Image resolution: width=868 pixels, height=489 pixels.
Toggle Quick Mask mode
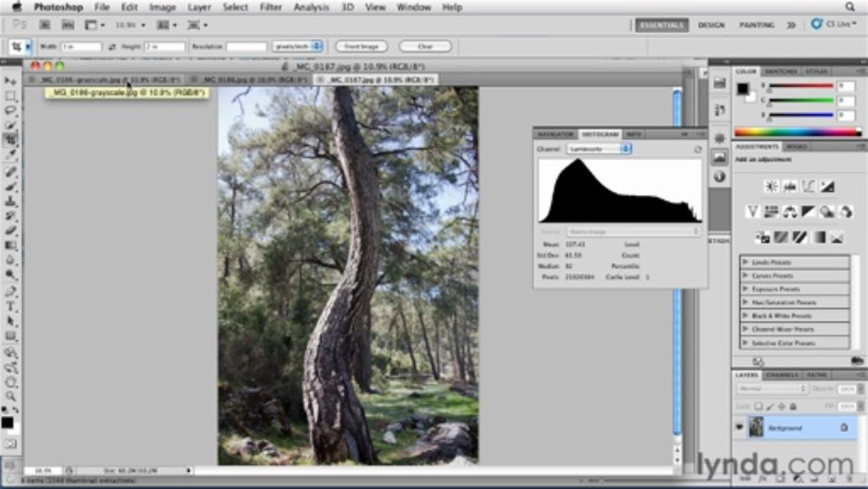coord(11,443)
